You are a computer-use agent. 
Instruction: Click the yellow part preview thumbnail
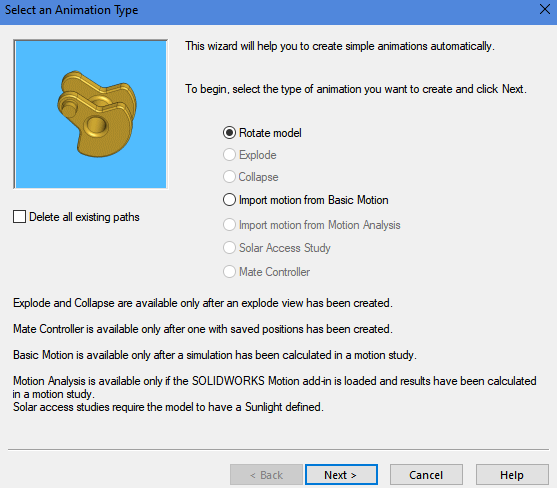91,114
